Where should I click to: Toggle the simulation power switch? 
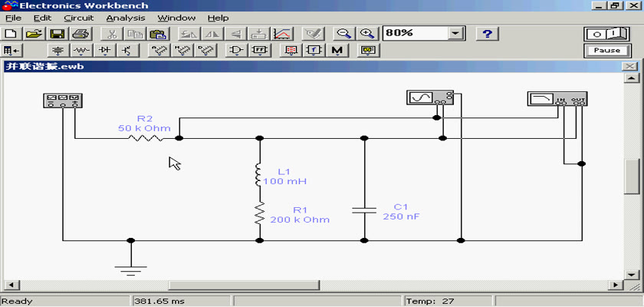(x=607, y=34)
